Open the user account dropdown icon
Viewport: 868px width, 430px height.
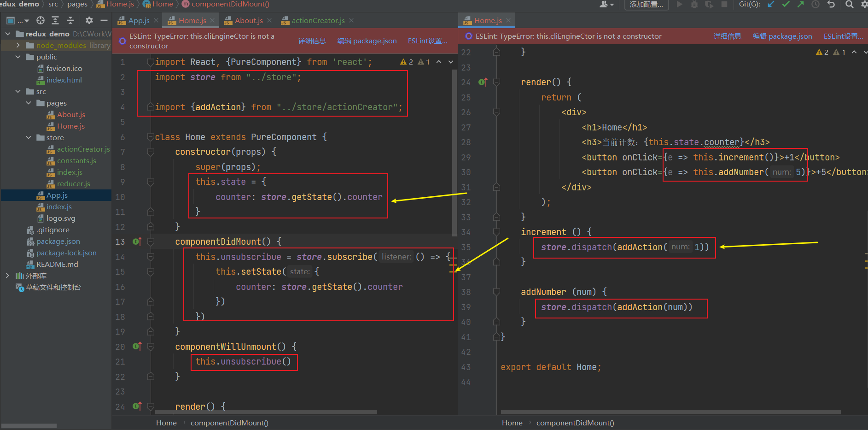(x=607, y=5)
